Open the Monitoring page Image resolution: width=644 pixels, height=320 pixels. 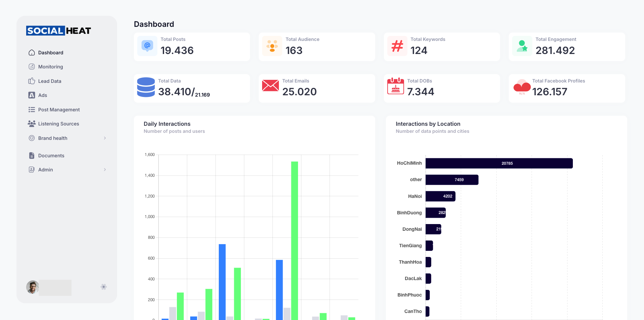(50, 67)
